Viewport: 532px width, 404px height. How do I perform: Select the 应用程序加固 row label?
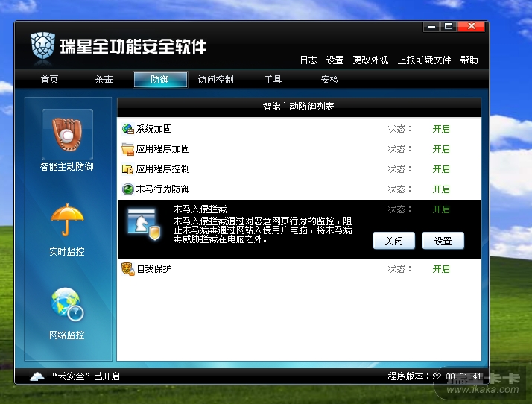point(163,149)
